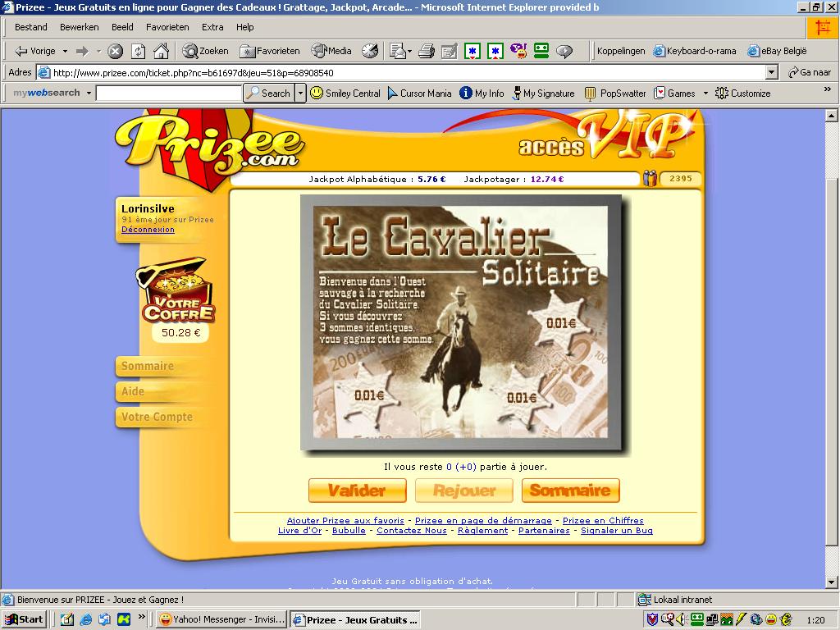Switch to Yahoo! Messenger taskbar item

pos(221,619)
